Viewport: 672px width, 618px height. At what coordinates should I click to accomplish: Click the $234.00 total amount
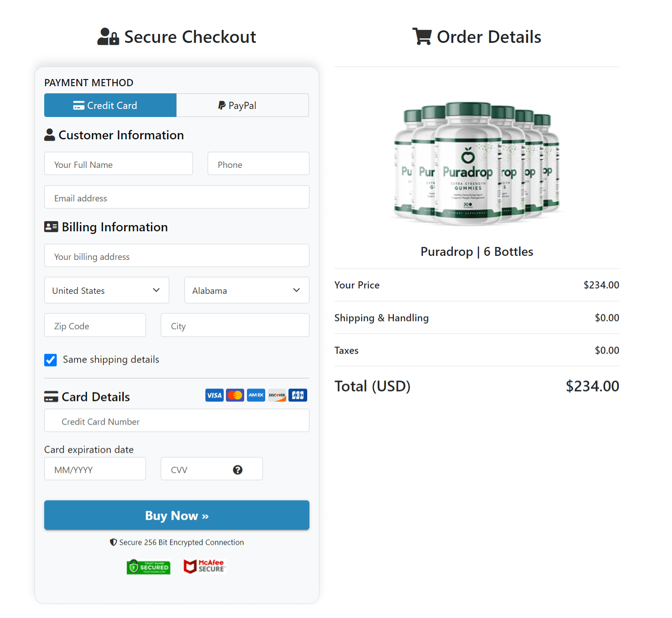coord(593,386)
